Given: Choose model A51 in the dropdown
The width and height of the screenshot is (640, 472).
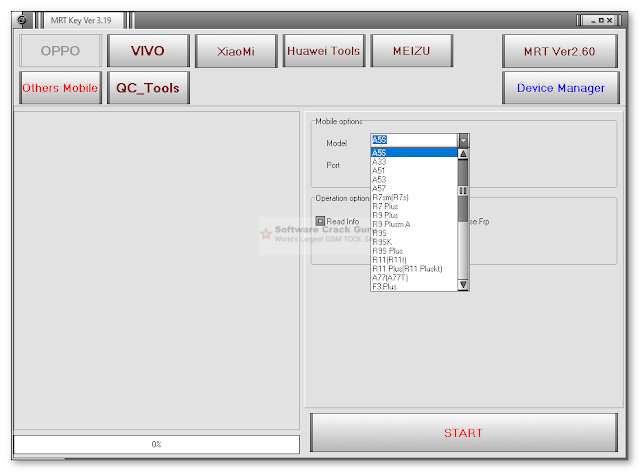Looking at the screenshot, I should tap(414, 171).
